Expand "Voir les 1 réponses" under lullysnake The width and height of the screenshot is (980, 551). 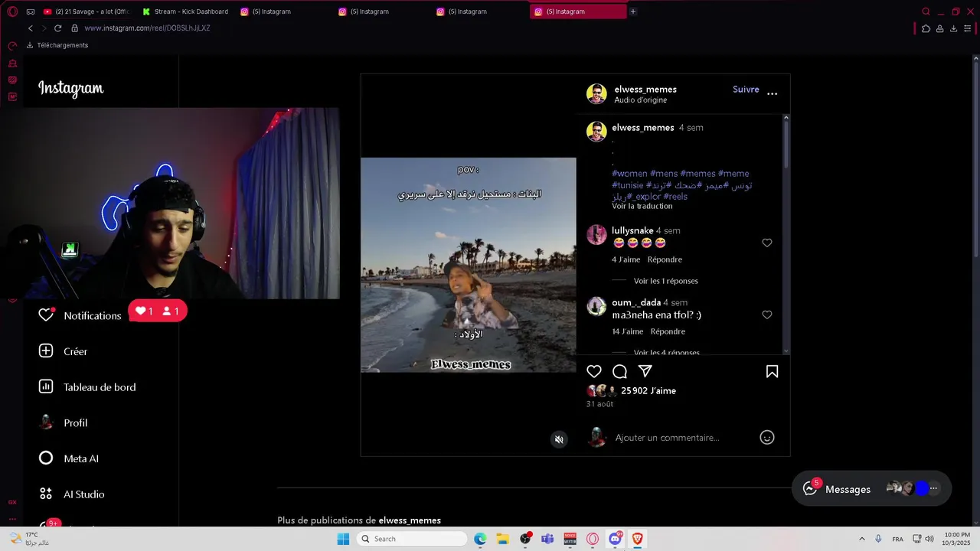click(x=665, y=281)
